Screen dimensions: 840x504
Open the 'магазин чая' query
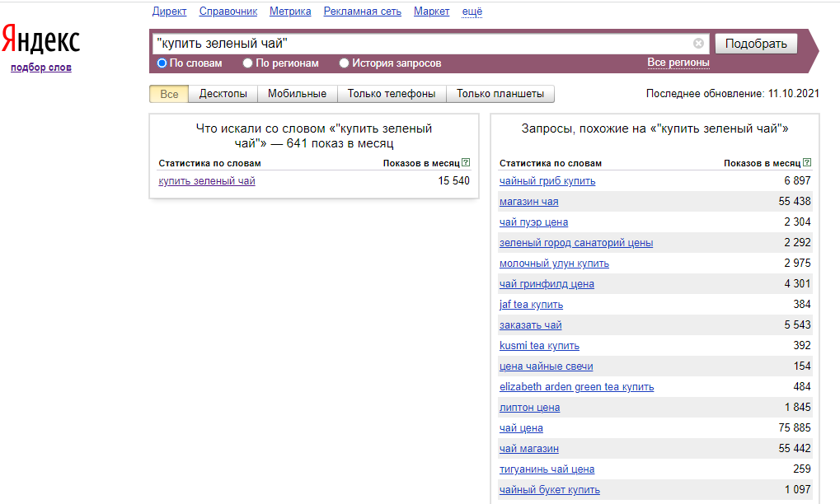click(x=528, y=202)
